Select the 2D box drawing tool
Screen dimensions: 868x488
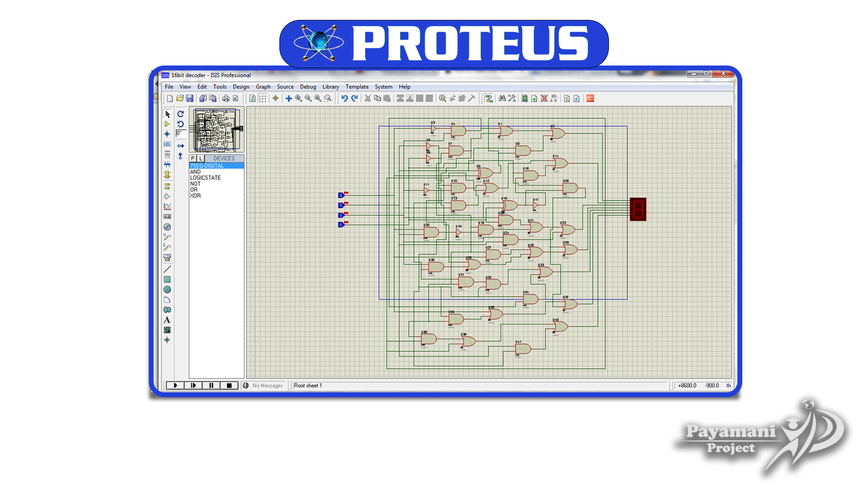pyautogui.click(x=167, y=280)
